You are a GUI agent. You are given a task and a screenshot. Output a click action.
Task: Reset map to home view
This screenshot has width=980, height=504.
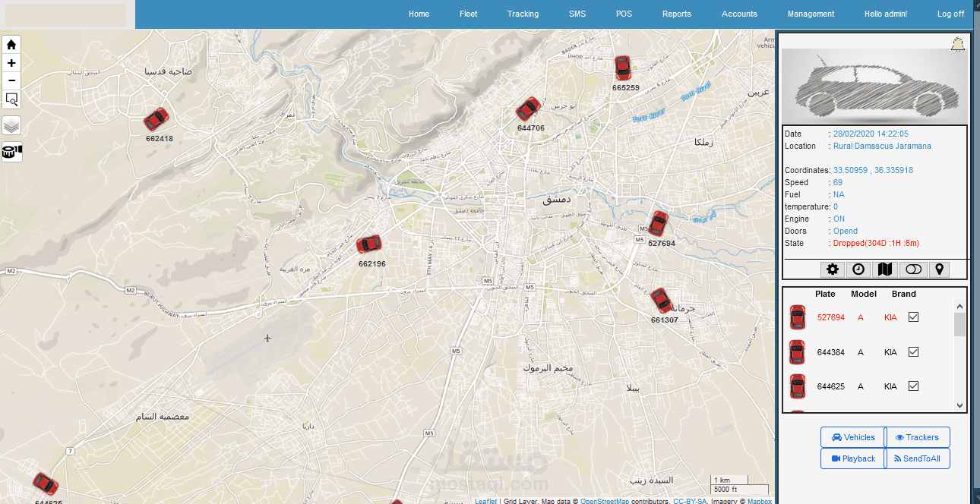[x=11, y=45]
